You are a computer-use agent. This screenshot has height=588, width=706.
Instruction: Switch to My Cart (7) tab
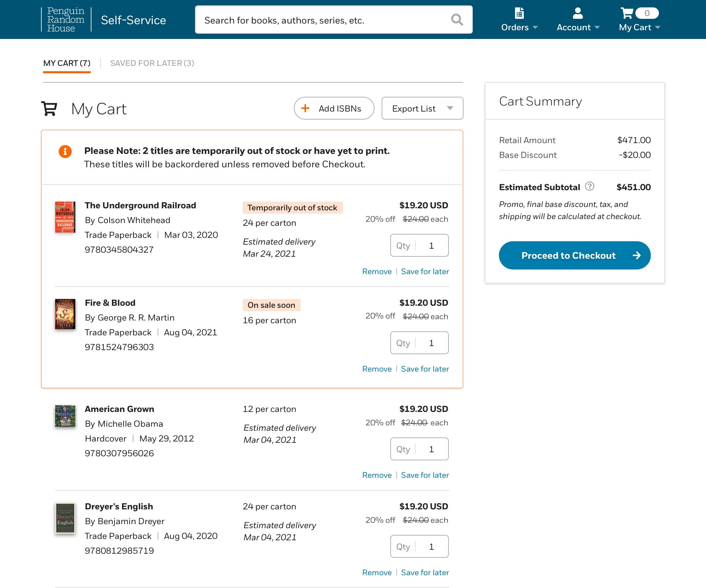67,63
